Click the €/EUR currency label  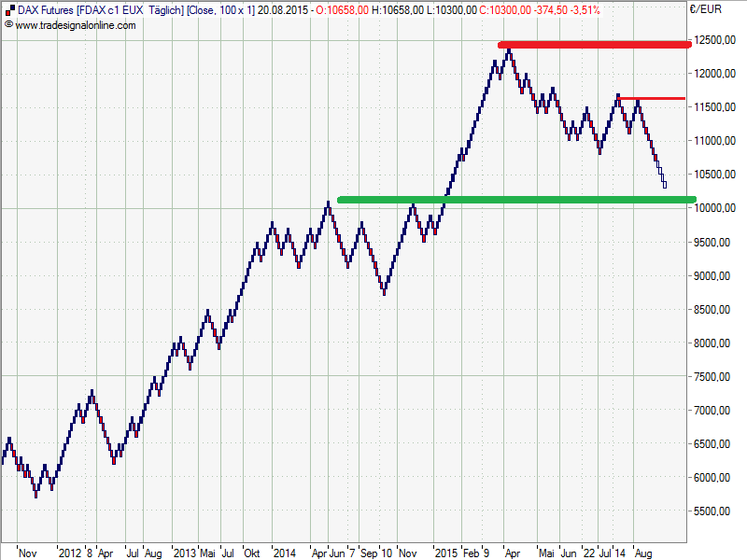coord(706,9)
